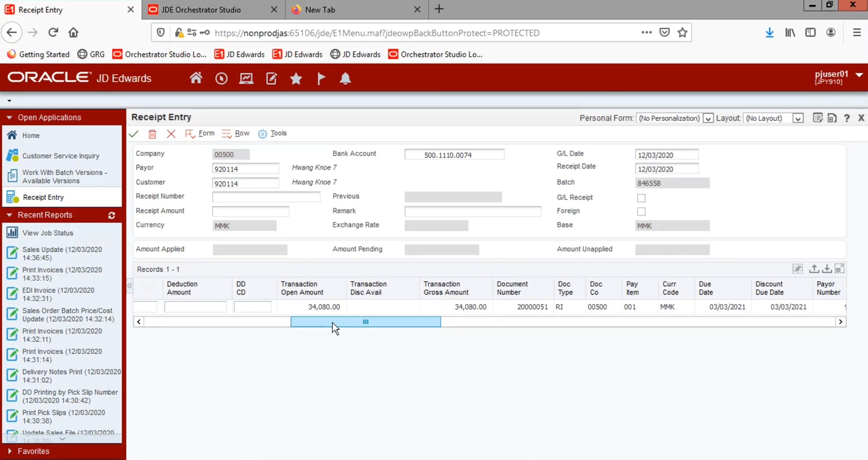868x460 pixels.
Task: Open the Tools gear menu
Action: [272, 134]
